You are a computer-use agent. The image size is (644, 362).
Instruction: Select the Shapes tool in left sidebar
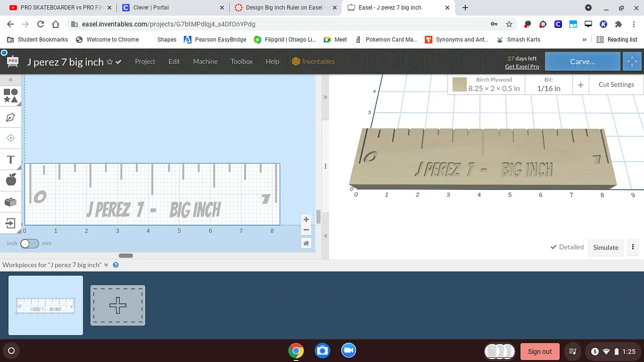pyautogui.click(x=11, y=95)
